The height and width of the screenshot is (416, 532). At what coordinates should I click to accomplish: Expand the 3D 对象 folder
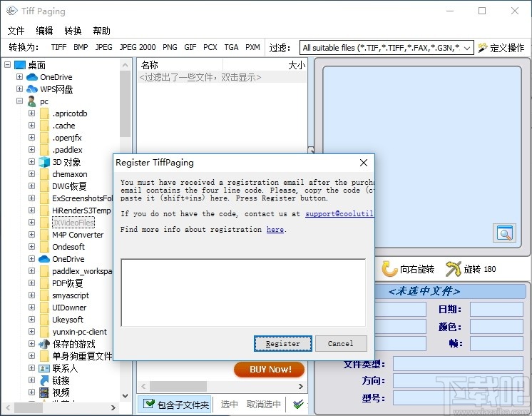(x=32, y=162)
